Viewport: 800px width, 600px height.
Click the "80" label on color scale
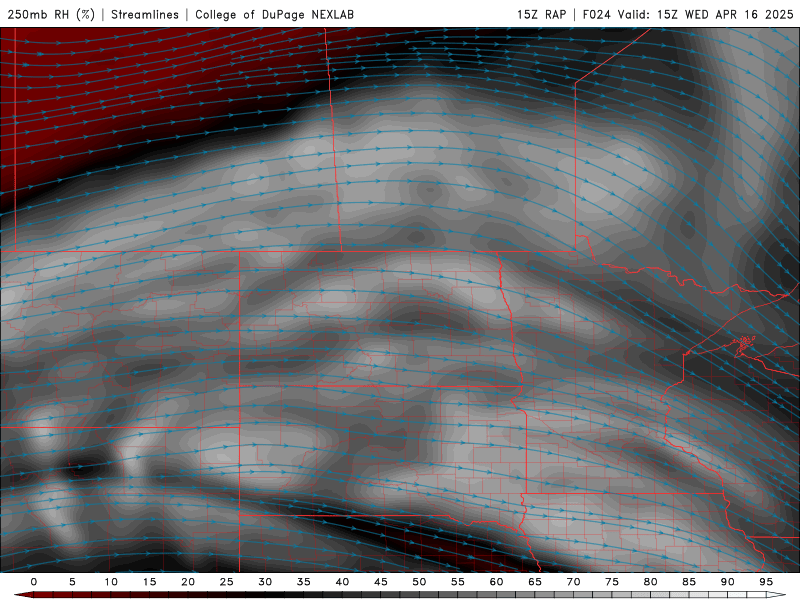tap(651, 582)
